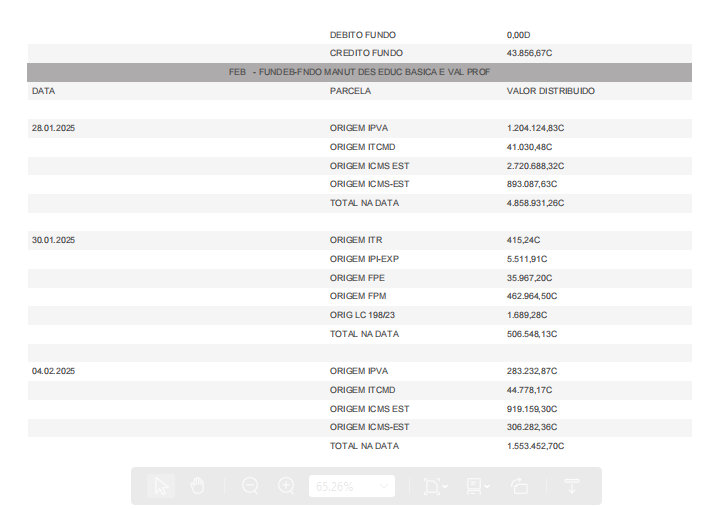The image size is (721, 509).
Task: Click the ORIG LC 198/23 entry
Action: 363,315
